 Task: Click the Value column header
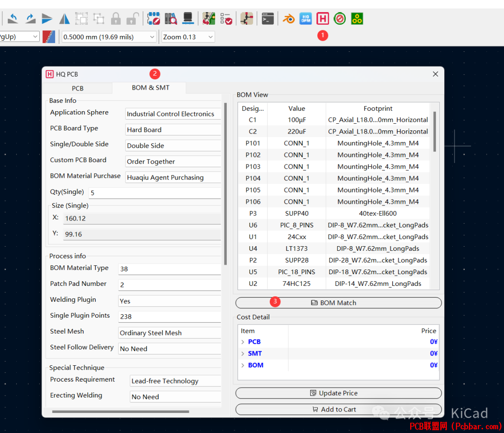click(297, 108)
